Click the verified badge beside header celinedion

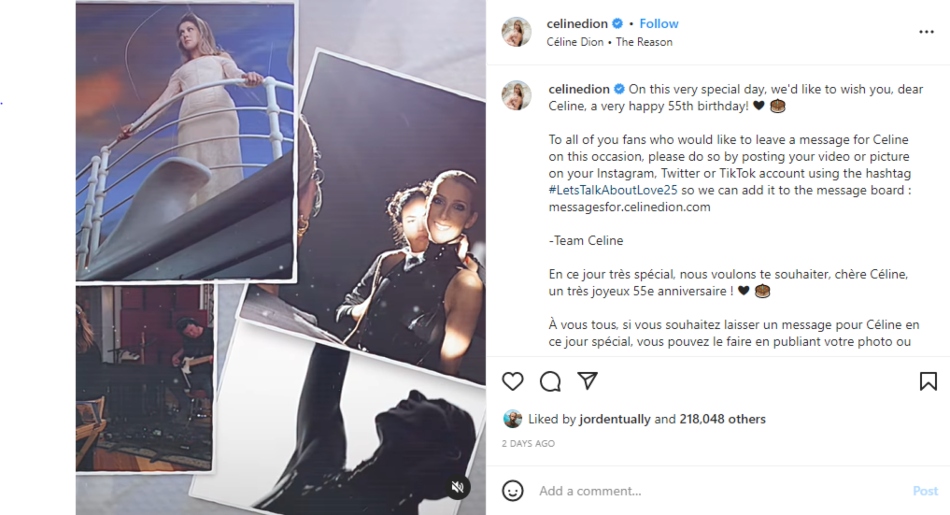617,24
